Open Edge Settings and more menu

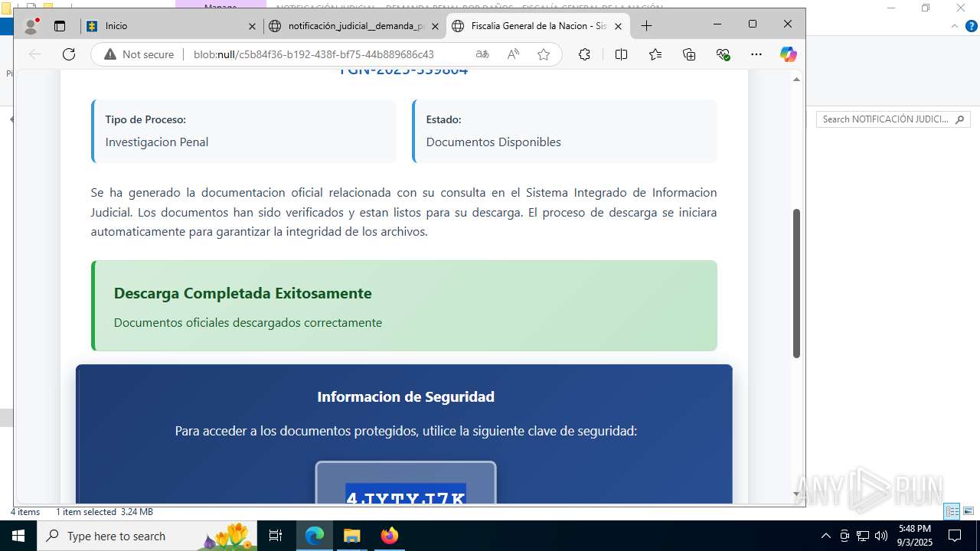[756, 54]
